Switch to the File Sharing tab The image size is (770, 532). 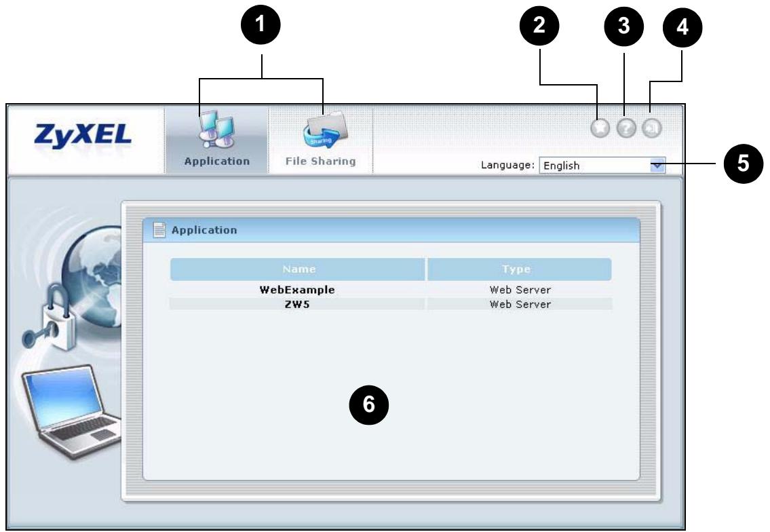[321, 140]
